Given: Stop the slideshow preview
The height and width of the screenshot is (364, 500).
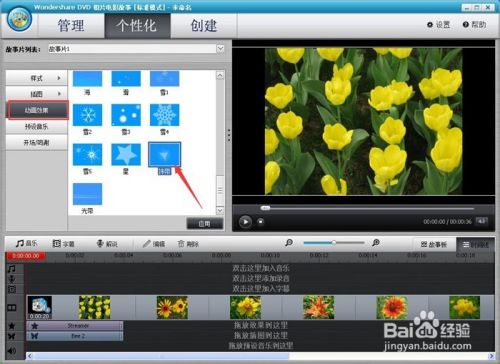Looking at the screenshot, I should click(x=261, y=222).
